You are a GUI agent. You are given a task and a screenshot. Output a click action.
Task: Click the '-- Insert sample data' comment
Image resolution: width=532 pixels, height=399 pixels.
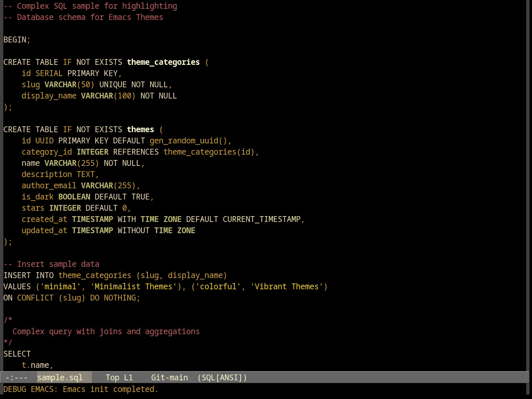pyautogui.click(x=51, y=264)
